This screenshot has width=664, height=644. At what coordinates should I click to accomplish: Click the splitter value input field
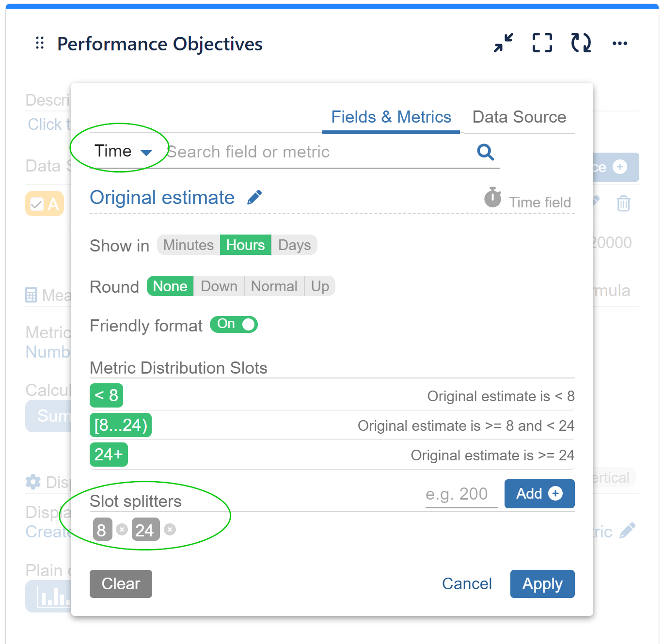tap(460, 494)
